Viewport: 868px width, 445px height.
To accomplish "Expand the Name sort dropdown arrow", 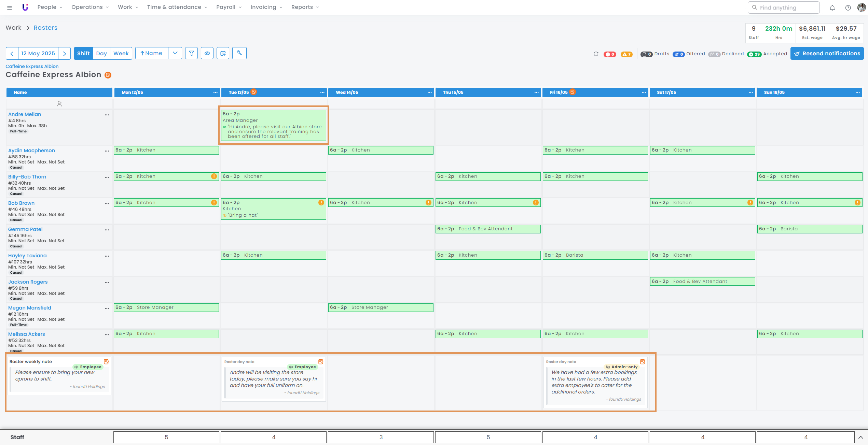I will (175, 53).
